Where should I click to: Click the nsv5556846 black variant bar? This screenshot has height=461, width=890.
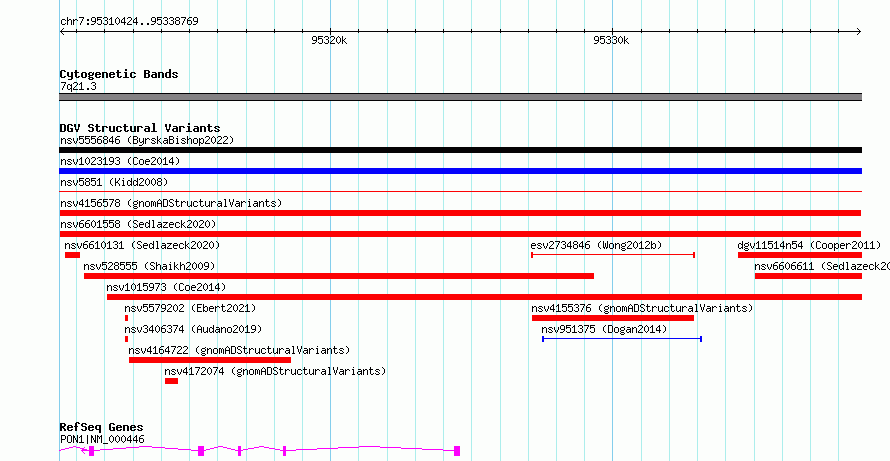[460, 150]
